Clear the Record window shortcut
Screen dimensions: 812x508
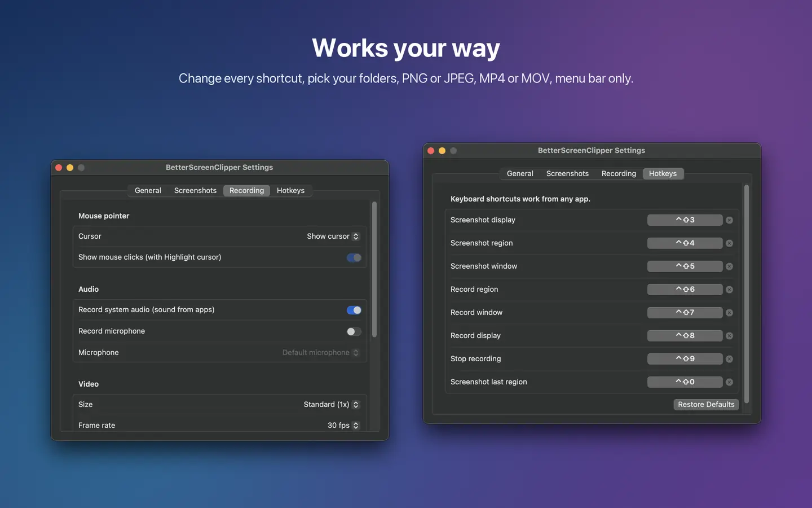tap(729, 313)
